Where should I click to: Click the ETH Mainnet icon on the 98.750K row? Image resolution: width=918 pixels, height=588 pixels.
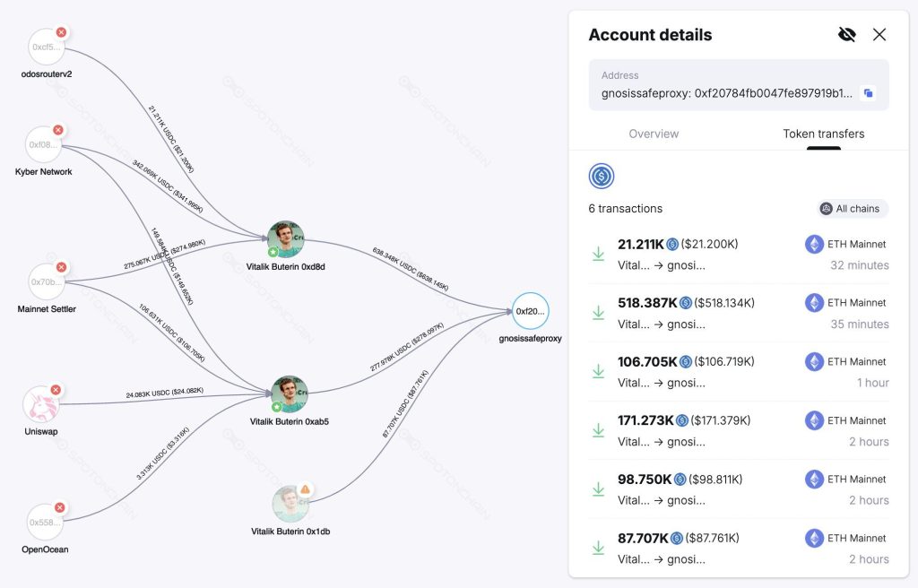(x=814, y=479)
